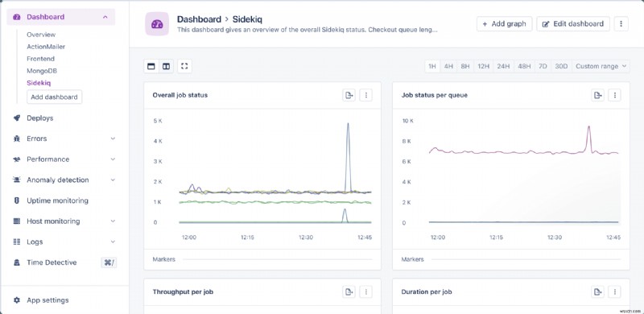
Task: Click the Uptime monitoring icon
Action: tap(16, 200)
